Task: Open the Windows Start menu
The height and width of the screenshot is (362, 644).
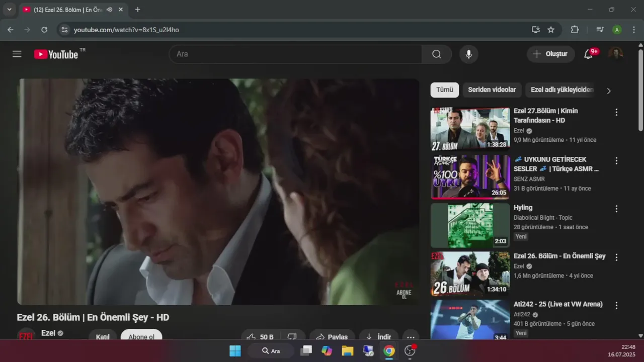Action: point(235,351)
